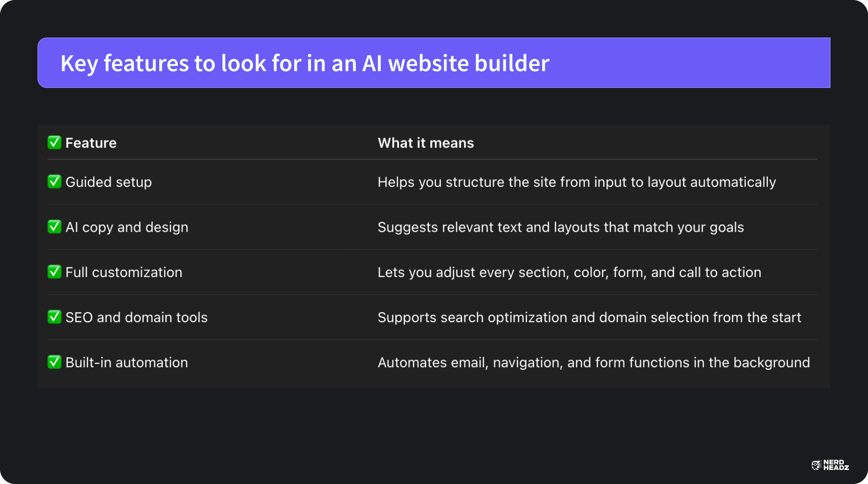
Task: Select the 'Built-in automation' label
Action: pos(126,362)
